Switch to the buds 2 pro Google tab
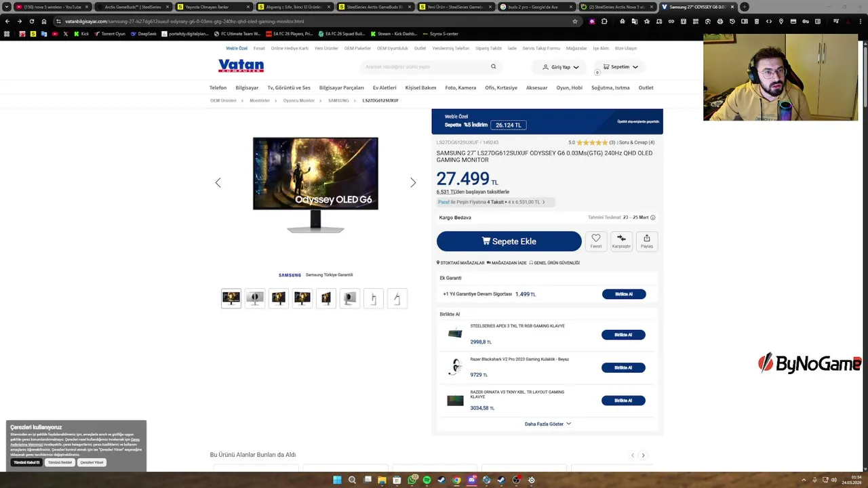 point(536,7)
